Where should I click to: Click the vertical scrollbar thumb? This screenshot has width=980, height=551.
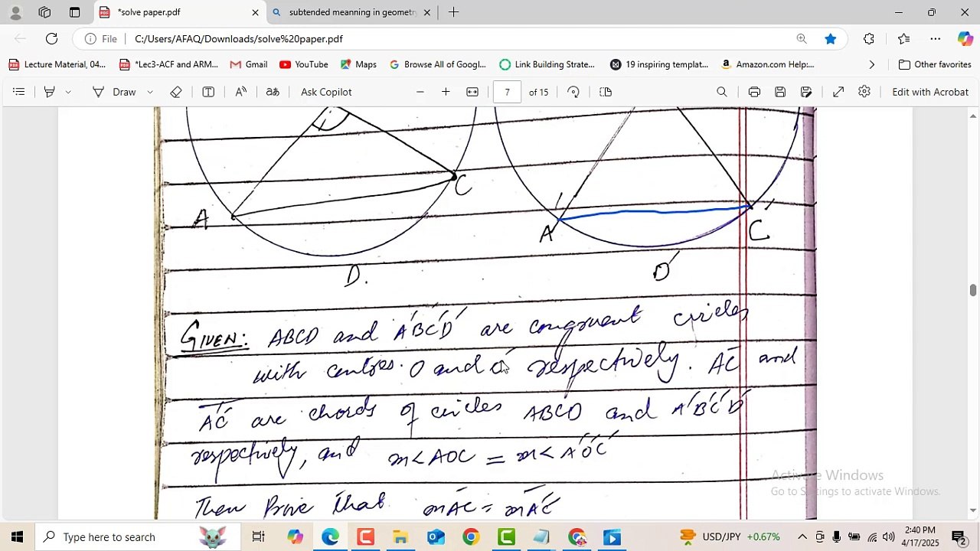pyautogui.click(x=973, y=290)
